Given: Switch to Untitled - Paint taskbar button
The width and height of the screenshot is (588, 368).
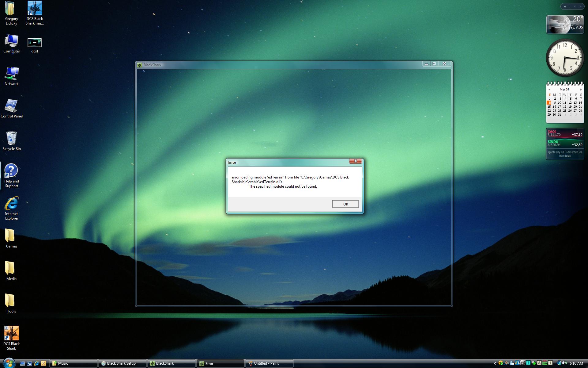Looking at the screenshot, I should click(x=269, y=363).
